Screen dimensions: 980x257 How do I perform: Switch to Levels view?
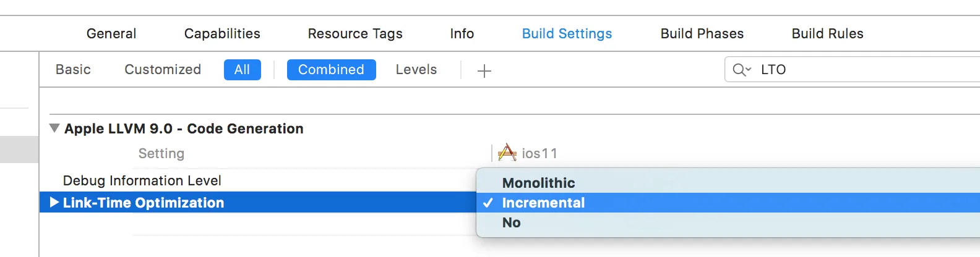[416, 70]
